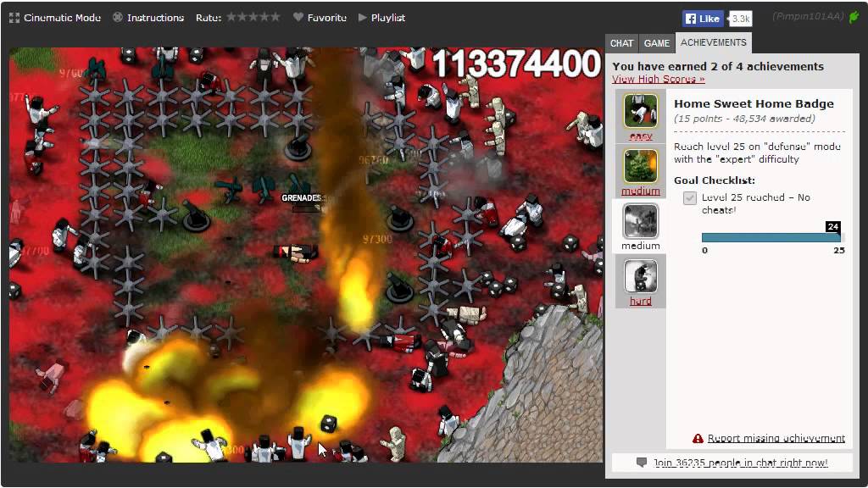Screen dimensions: 868x488
Task: Select the easy badge thumbnail
Action: (641, 111)
